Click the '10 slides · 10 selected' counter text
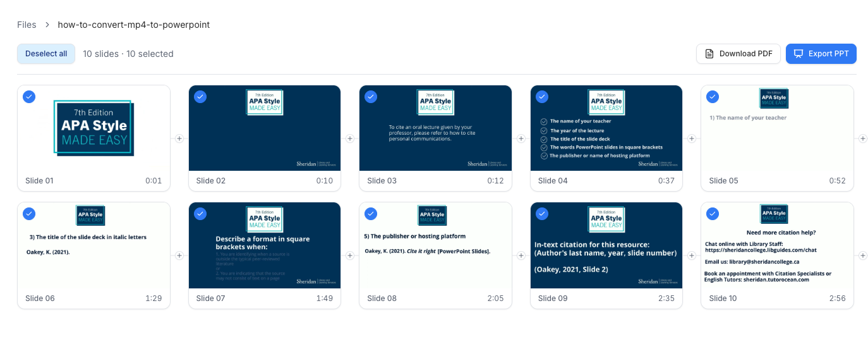Image resolution: width=868 pixels, height=339 pixels. coord(128,54)
